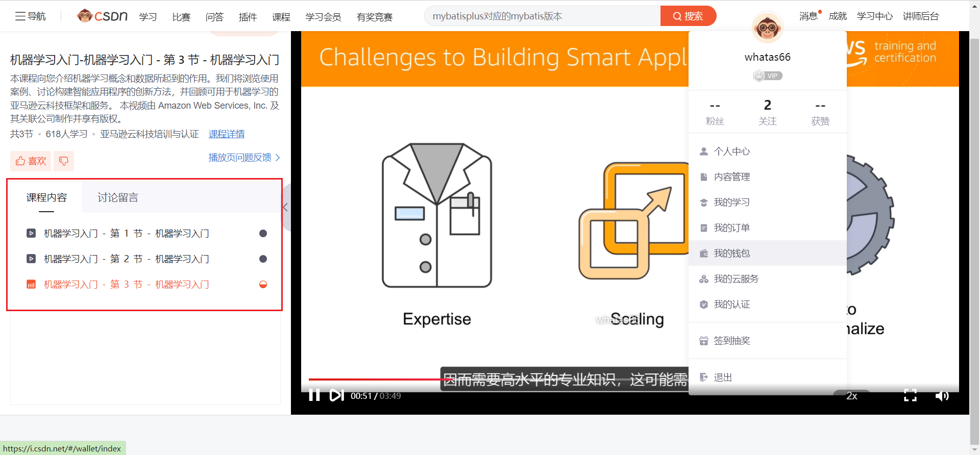980x455 pixels.
Task: Click the 亚马逊云科技培训与认证 provider name
Action: pos(150,134)
